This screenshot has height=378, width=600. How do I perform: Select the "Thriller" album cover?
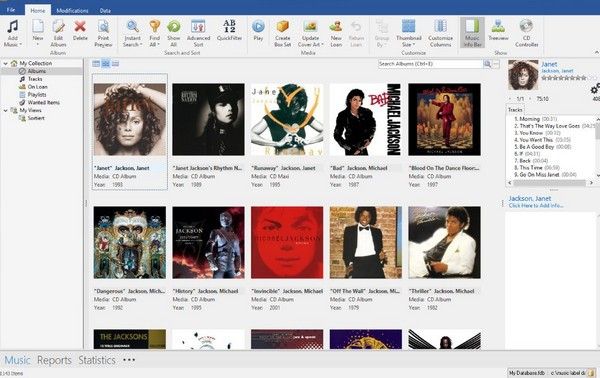click(444, 243)
